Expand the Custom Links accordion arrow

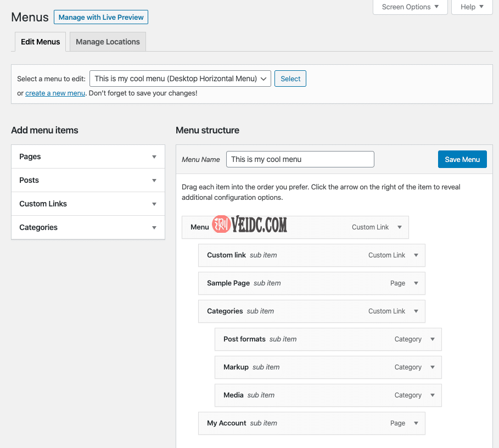(x=154, y=204)
